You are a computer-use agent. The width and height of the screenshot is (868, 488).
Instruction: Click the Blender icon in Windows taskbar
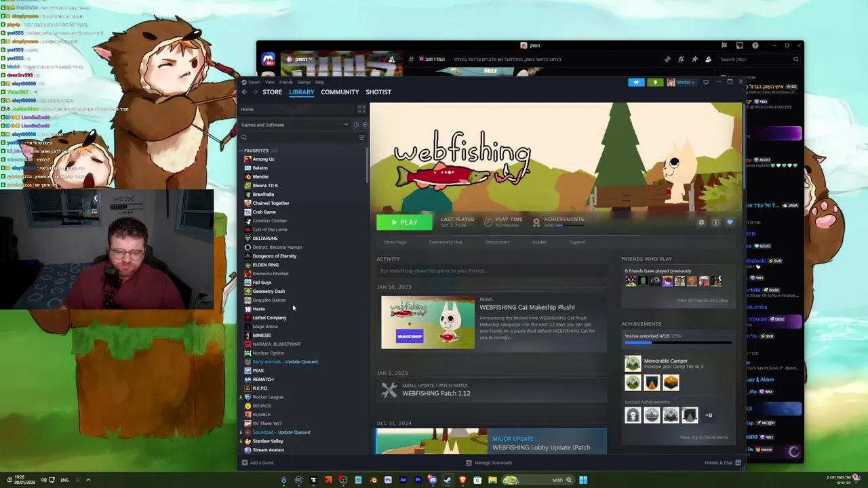(373, 480)
